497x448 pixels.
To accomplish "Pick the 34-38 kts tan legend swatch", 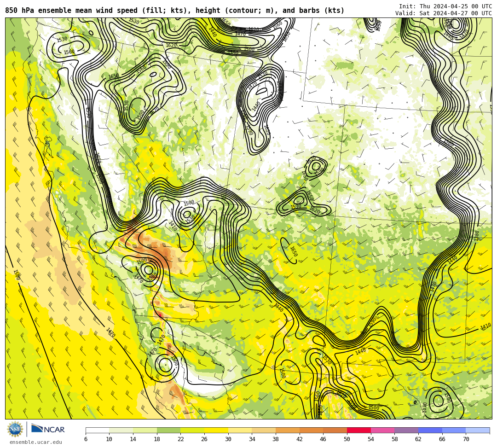I will [x=264, y=430].
